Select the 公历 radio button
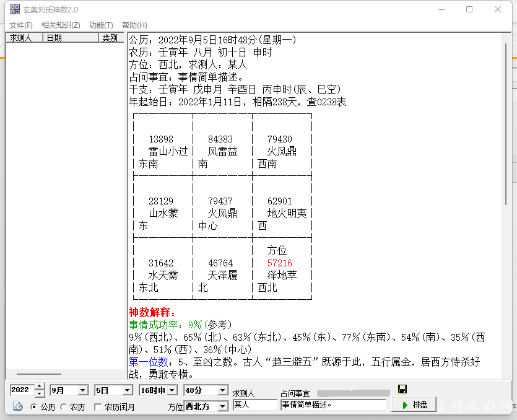This screenshot has height=420, width=517. pos(33,407)
